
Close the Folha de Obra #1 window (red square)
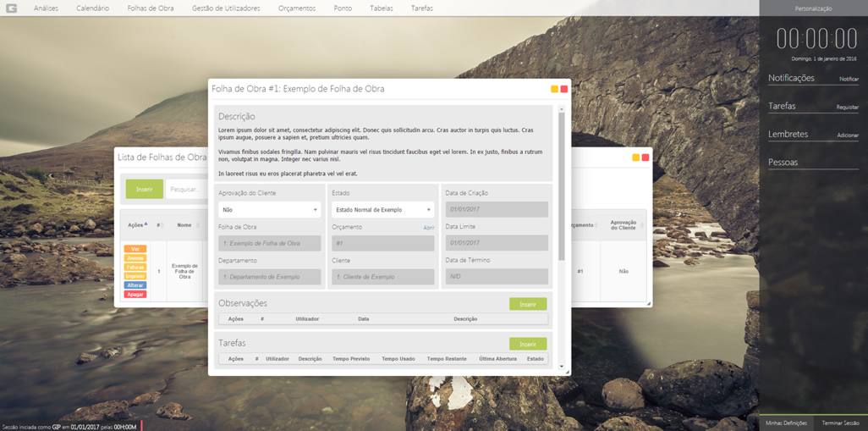564,89
